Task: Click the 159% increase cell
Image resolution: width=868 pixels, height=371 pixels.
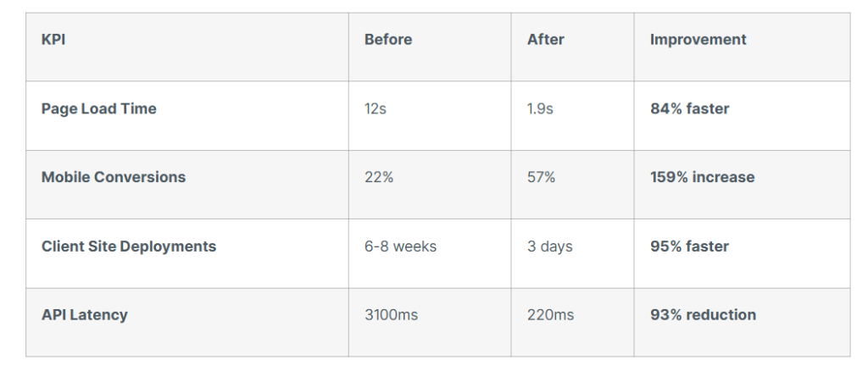Action: coord(702,178)
